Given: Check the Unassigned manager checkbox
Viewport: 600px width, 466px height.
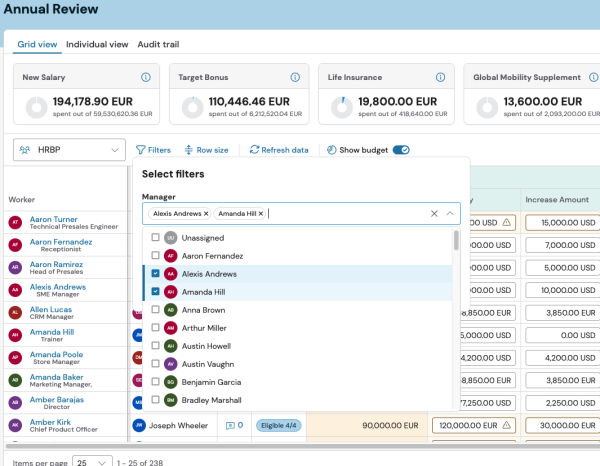Looking at the screenshot, I should point(155,237).
